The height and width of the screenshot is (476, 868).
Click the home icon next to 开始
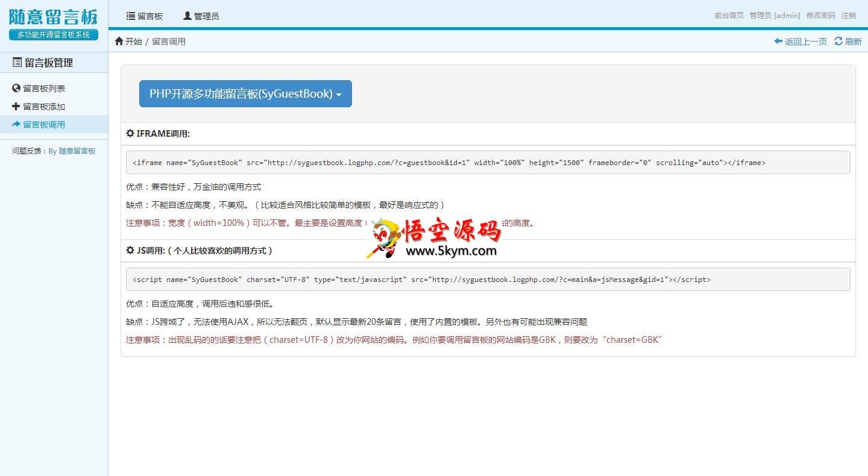tap(119, 41)
